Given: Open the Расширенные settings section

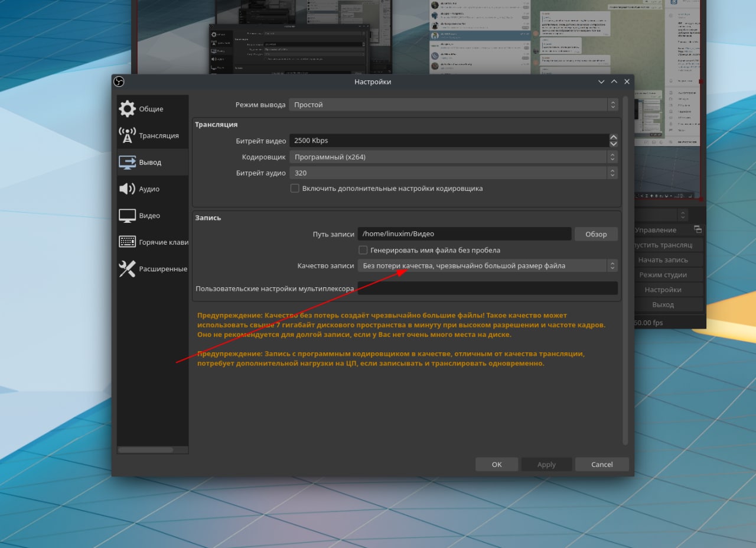Looking at the screenshot, I should [152, 268].
